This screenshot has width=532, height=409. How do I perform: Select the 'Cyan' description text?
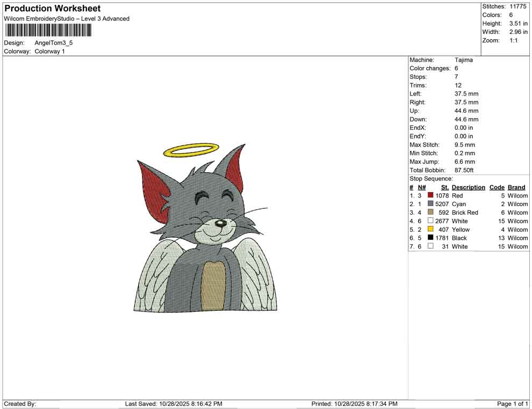tap(459, 204)
